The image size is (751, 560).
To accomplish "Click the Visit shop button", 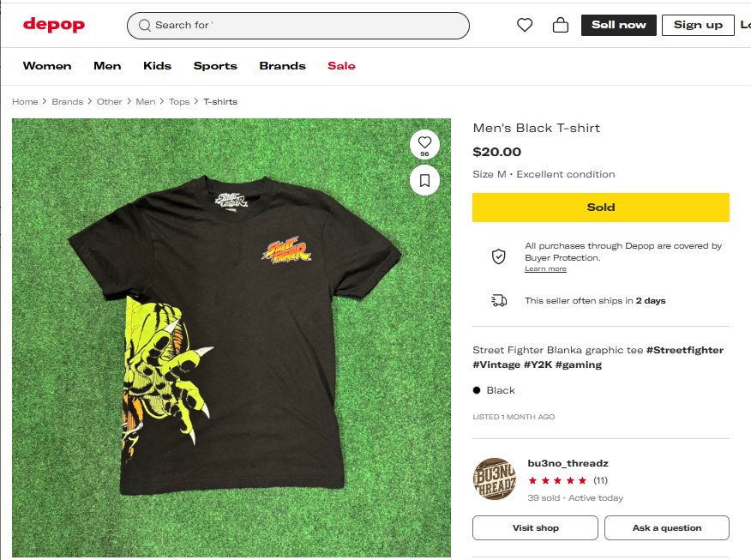I will [x=535, y=527].
